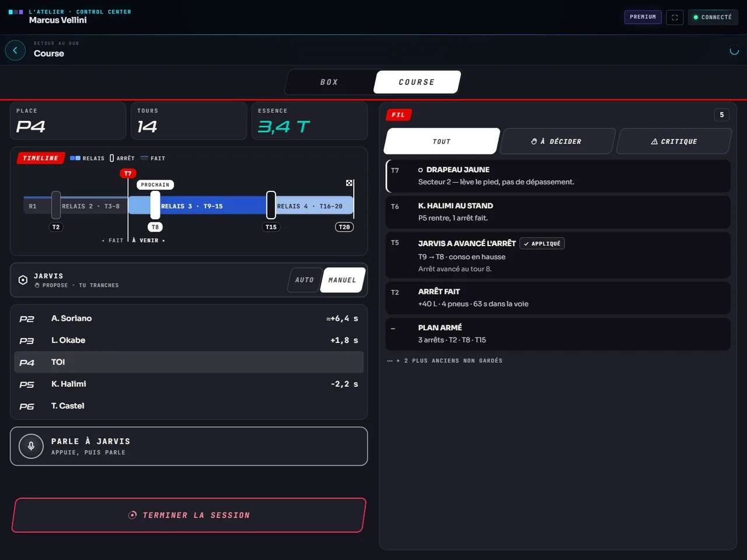Image resolution: width=747 pixels, height=560 pixels.
Task: Open the DRAPEAU JAUNE feed entry
Action: point(558,176)
